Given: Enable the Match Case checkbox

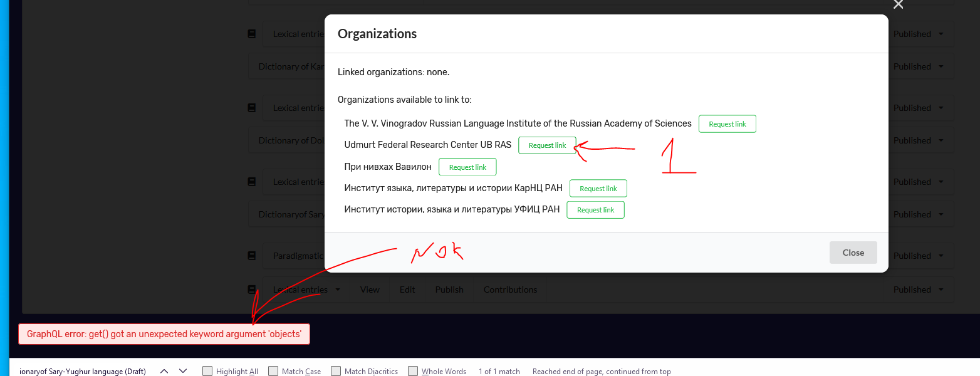Looking at the screenshot, I should pos(273,370).
